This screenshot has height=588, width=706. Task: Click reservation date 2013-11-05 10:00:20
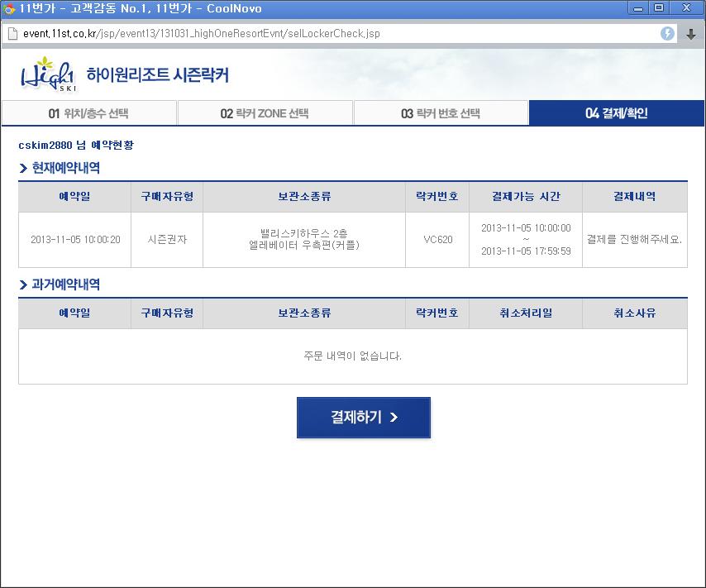point(75,240)
